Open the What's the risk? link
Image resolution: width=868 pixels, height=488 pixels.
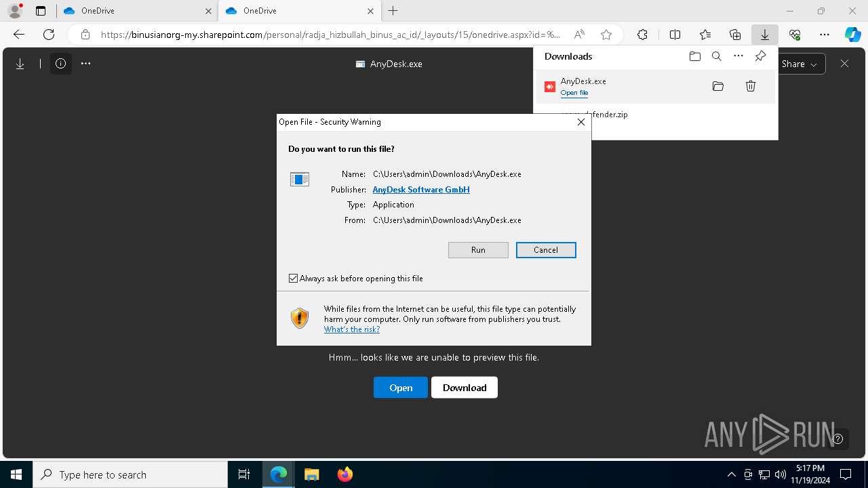352,329
